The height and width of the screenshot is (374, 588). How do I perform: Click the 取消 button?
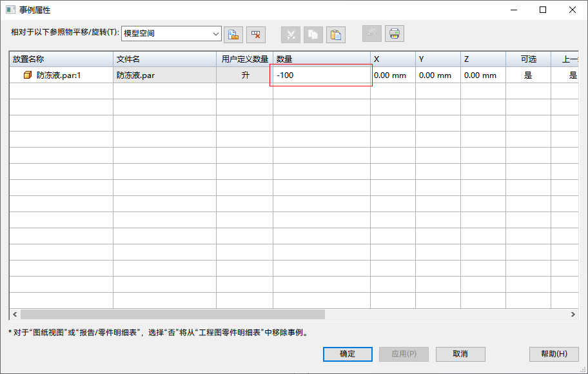[x=460, y=354]
